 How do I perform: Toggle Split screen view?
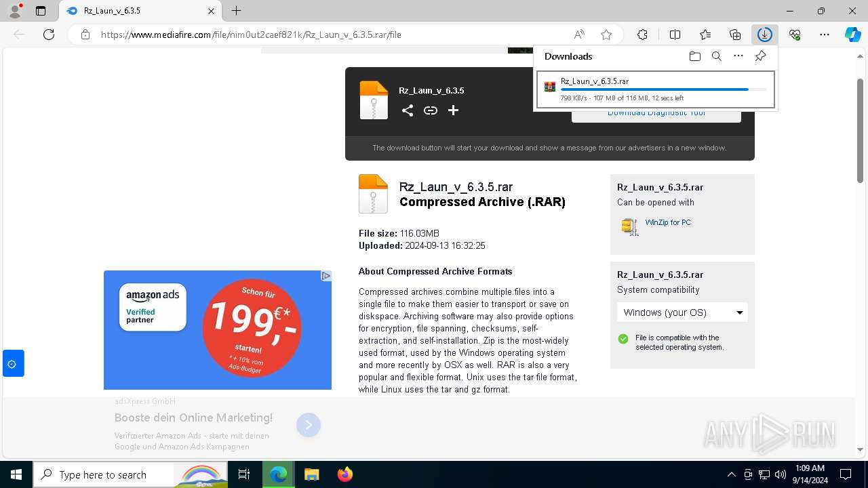tap(675, 35)
